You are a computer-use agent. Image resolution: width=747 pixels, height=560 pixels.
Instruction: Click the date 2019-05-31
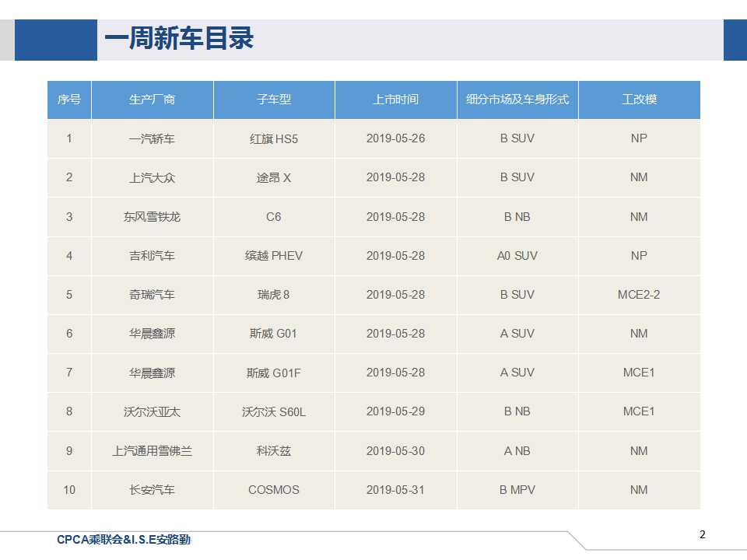pos(396,490)
